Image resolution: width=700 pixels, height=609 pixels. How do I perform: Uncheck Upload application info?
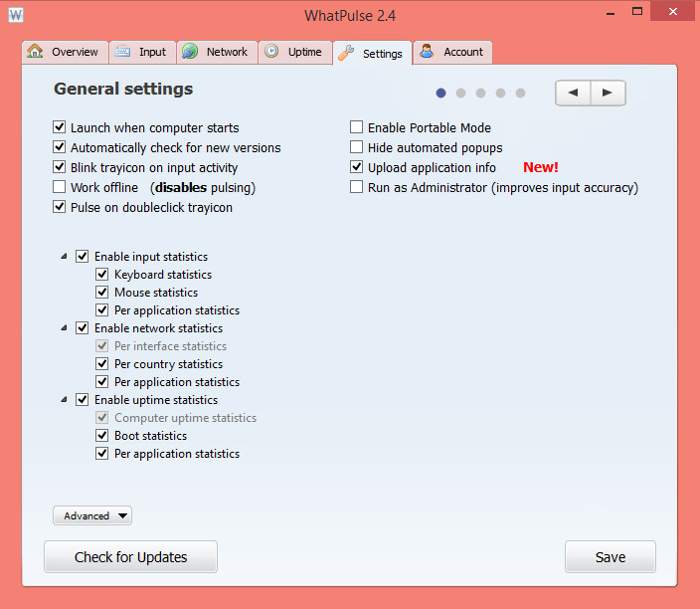coord(356,167)
